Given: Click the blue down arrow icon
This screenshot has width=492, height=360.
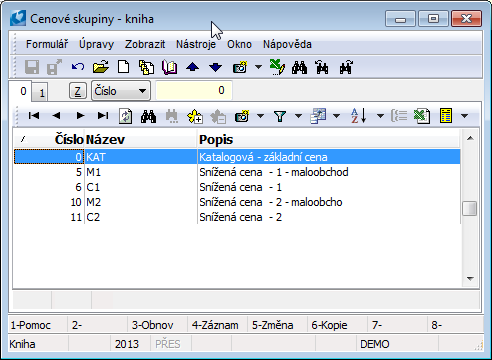Looking at the screenshot, I should [x=215, y=67].
